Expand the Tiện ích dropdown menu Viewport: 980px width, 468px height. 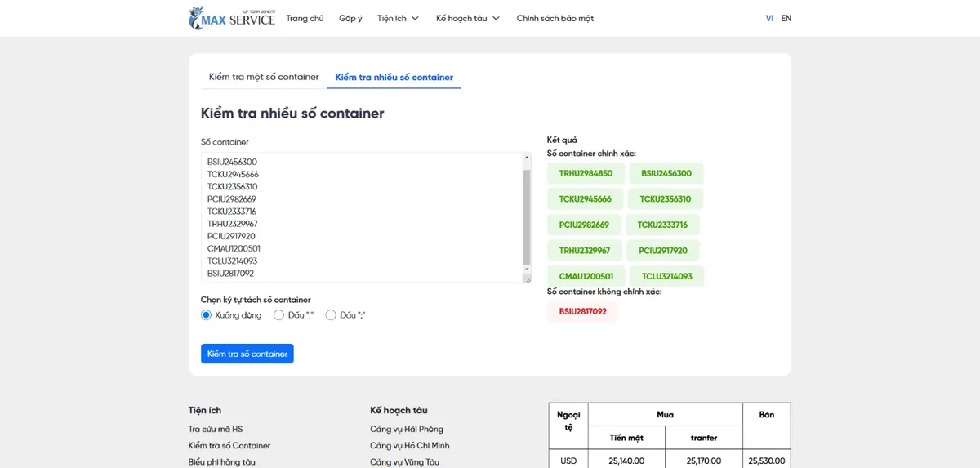pyautogui.click(x=398, y=18)
